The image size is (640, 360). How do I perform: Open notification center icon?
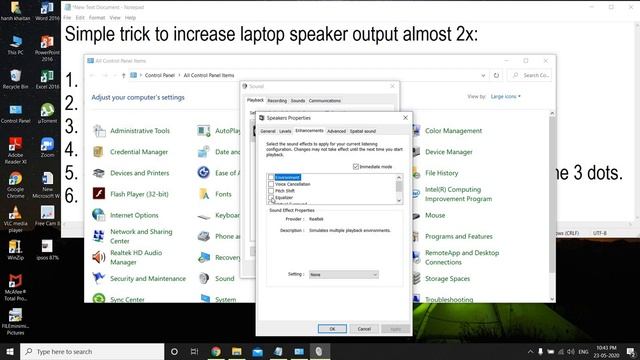coord(631,351)
